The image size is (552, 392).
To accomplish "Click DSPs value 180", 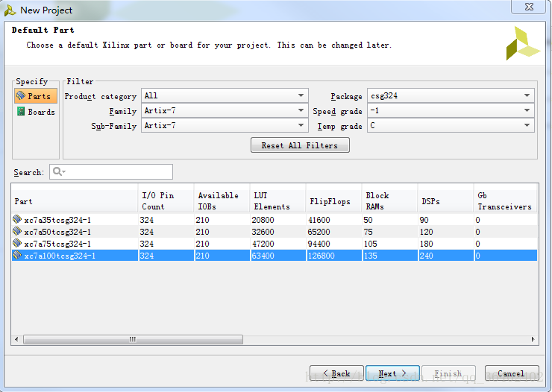I will coord(426,244).
